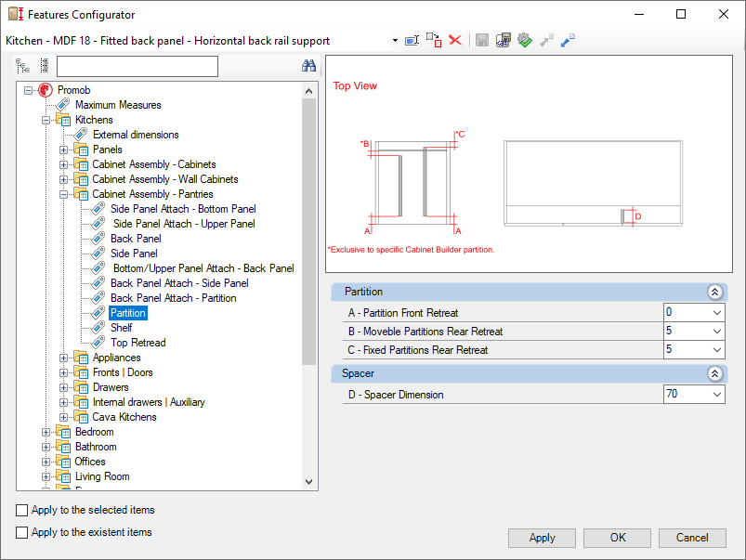
Task: Open Spacer Dimension value dropdown
Action: (x=717, y=394)
